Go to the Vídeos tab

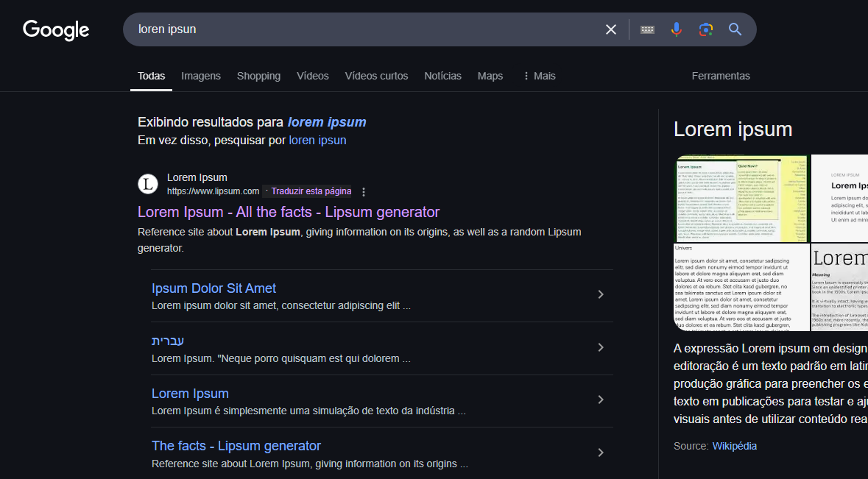(x=313, y=76)
